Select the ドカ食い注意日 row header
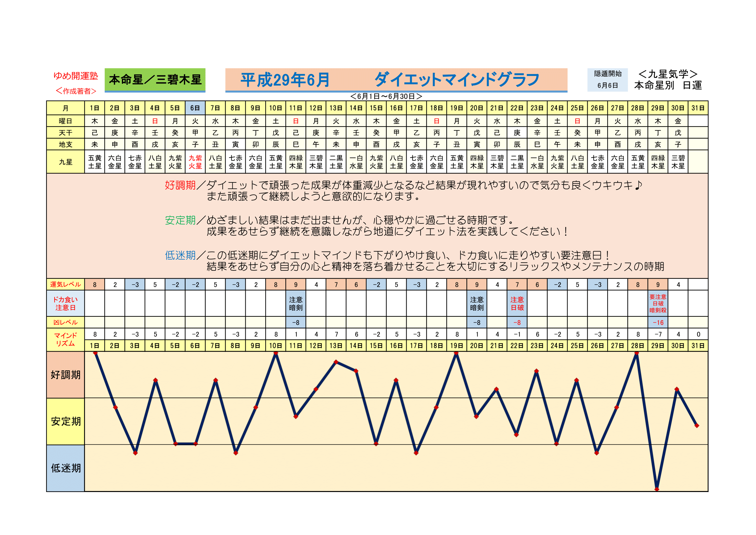The width and height of the screenshot is (756, 535). coord(66,303)
